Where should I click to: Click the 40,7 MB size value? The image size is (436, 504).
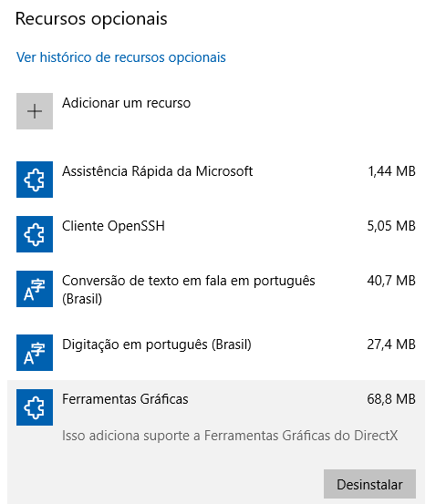point(391,281)
